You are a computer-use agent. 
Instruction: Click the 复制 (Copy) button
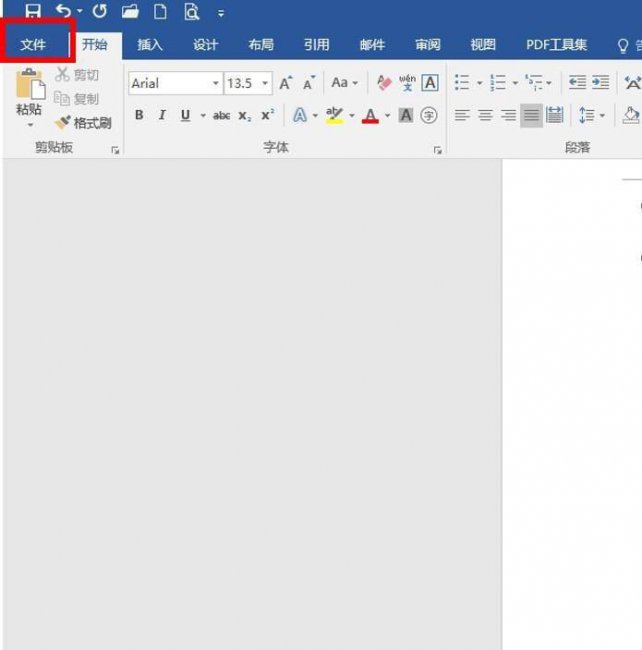click(x=77, y=99)
